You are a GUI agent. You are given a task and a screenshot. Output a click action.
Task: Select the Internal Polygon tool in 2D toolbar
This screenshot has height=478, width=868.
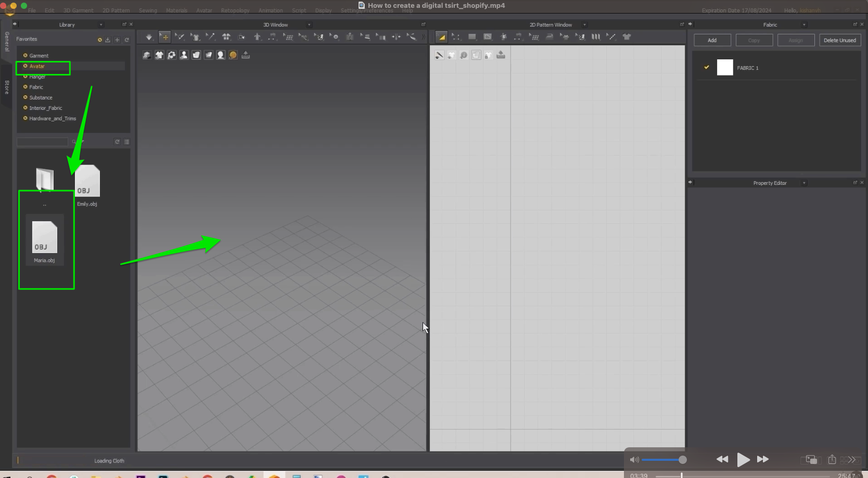tap(488, 37)
